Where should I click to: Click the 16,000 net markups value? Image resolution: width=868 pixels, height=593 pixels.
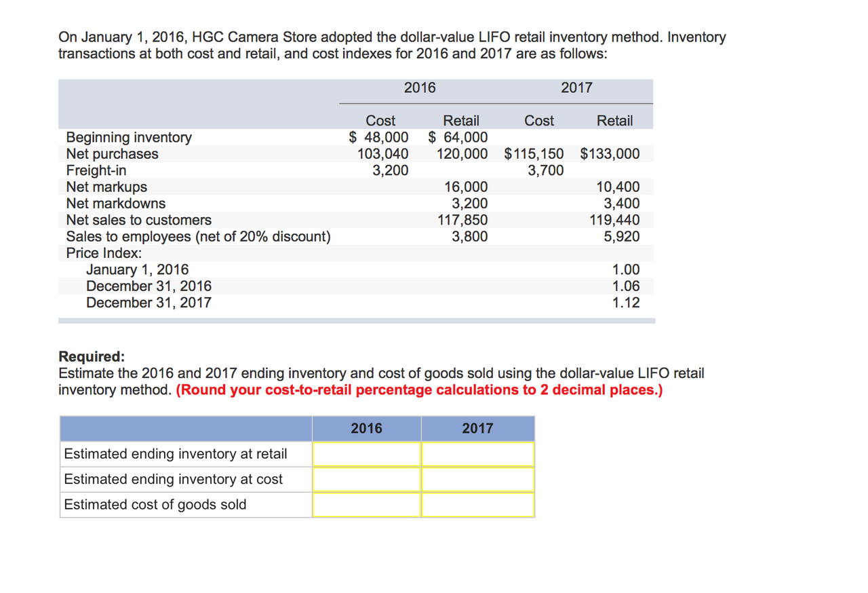click(466, 187)
